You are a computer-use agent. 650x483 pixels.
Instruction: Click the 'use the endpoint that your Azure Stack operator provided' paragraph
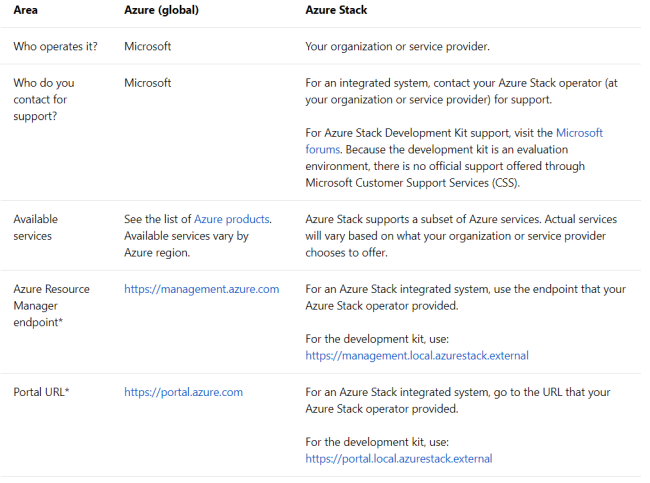click(x=466, y=297)
